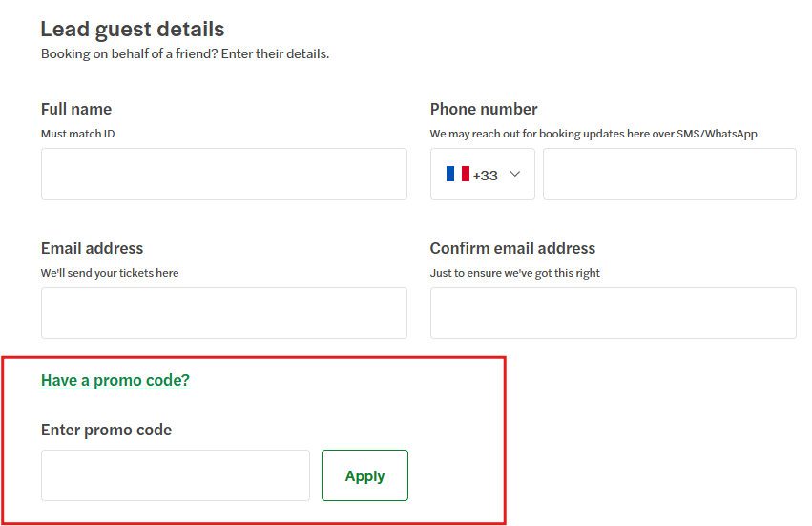
Task: Click the Email address input field
Action: click(223, 313)
